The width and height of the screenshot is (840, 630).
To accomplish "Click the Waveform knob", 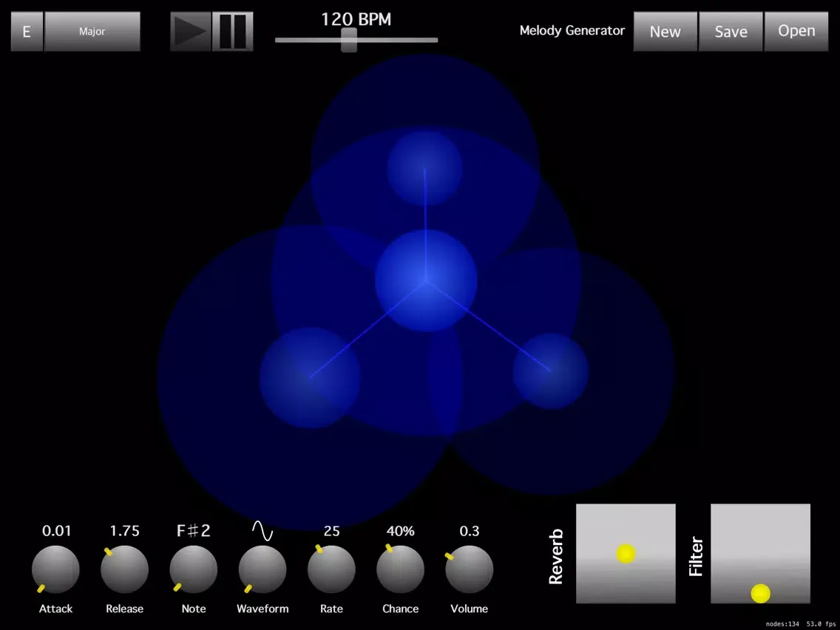I will [x=262, y=569].
